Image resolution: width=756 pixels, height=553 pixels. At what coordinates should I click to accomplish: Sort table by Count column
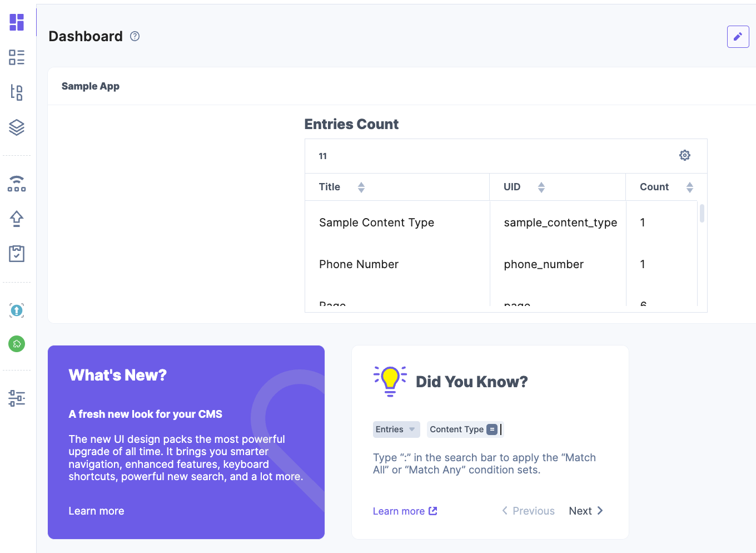tap(690, 187)
